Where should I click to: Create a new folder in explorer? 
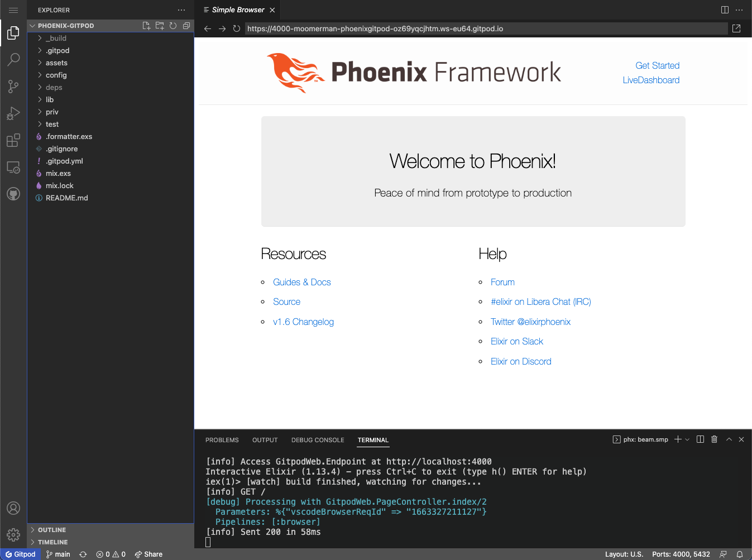coord(160,26)
